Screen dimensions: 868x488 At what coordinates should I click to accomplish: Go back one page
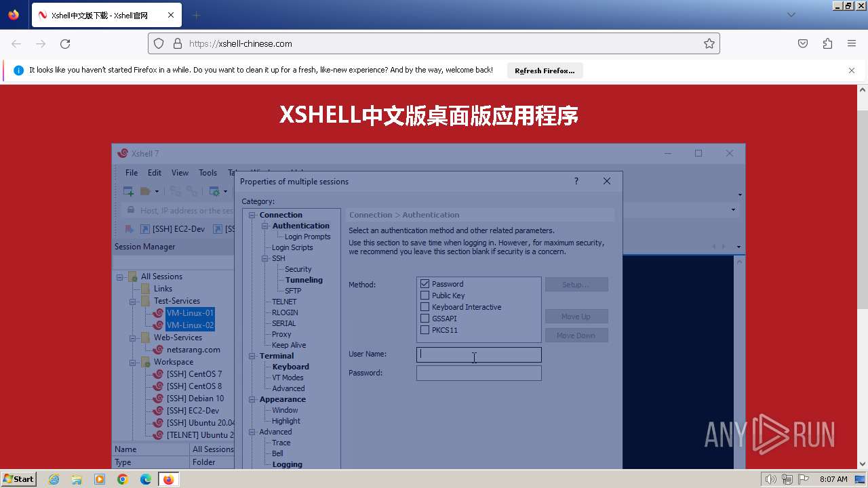16,43
